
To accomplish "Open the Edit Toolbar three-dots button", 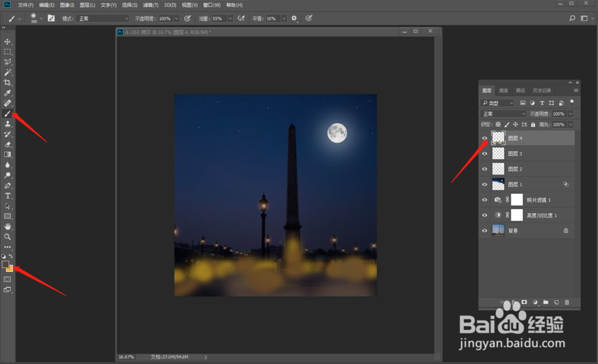I will [x=7, y=247].
